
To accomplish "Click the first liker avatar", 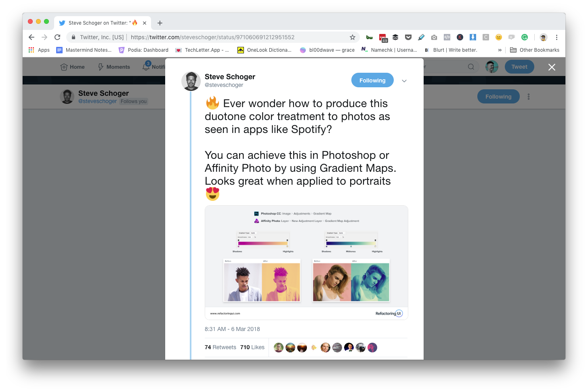I will coord(279,348).
